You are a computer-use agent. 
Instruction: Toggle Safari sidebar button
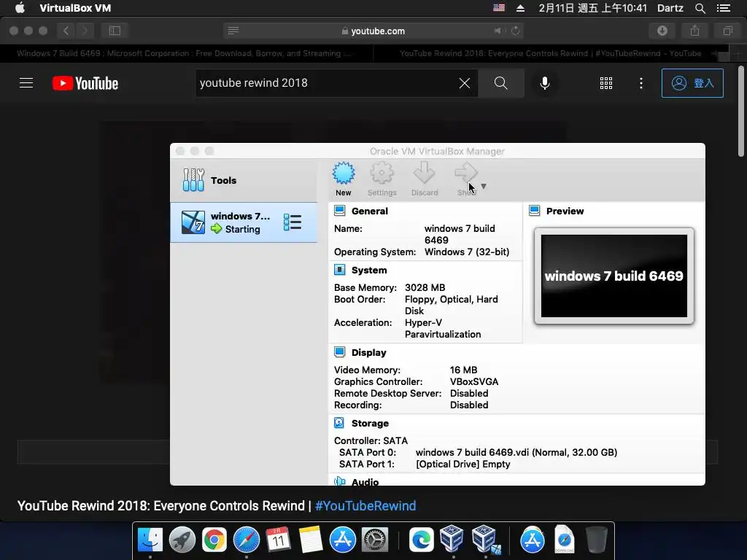(x=115, y=31)
